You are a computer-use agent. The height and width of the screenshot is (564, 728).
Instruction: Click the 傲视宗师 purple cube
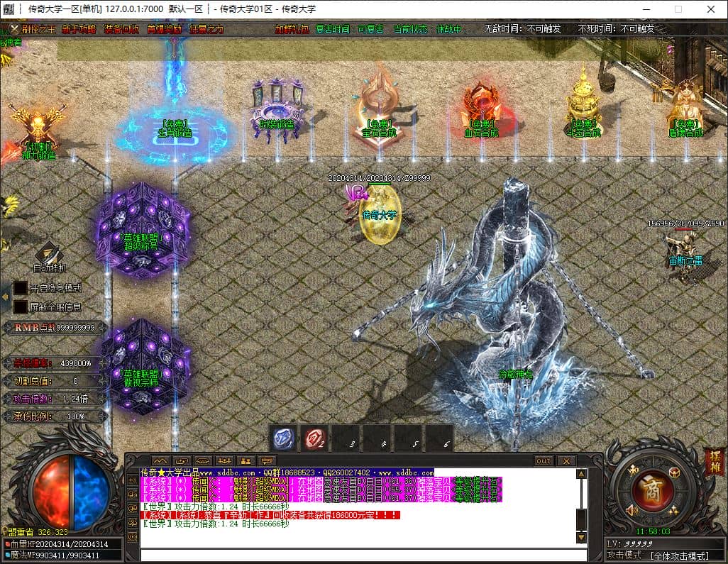click(141, 367)
